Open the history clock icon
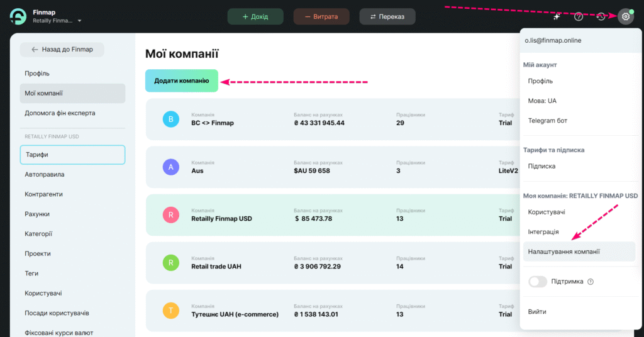 601,16
